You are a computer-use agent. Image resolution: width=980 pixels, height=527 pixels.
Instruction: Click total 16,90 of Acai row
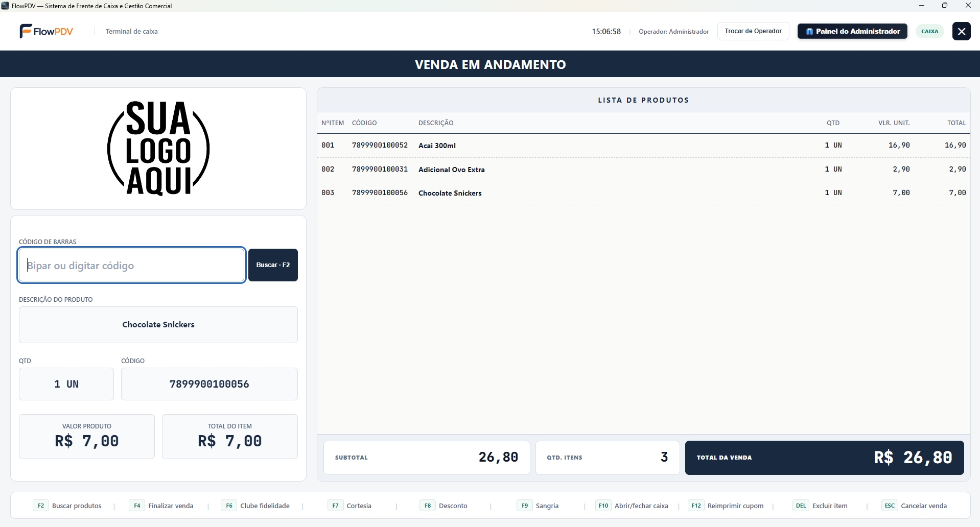point(955,146)
